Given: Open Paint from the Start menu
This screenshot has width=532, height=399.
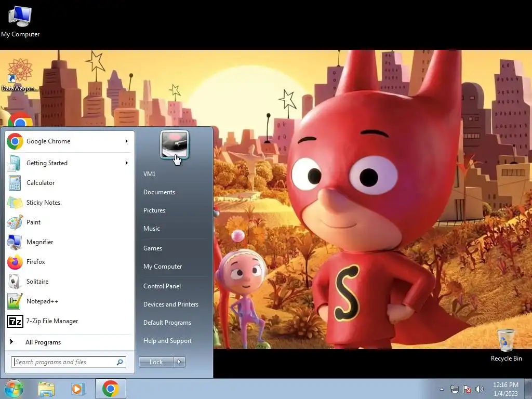Looking at the screenshot, I should tap(70, 222).
